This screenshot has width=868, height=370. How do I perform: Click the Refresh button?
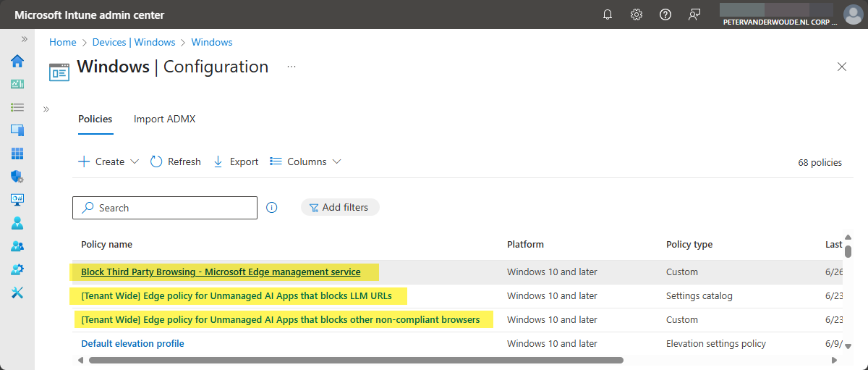tap(176, 161)
